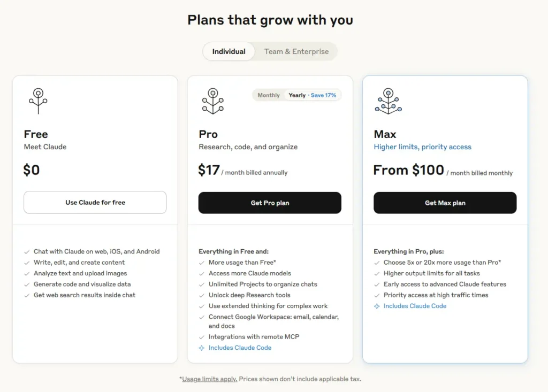Click the 'Save 17%' label
The image size is (548, 392).
coord(323,95)
